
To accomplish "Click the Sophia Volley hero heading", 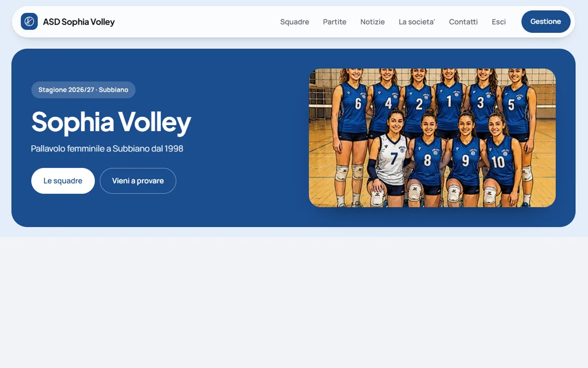I will point(111,122).
